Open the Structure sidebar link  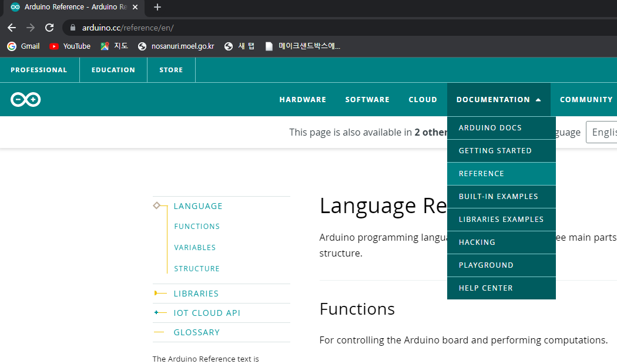click(197, 268)
